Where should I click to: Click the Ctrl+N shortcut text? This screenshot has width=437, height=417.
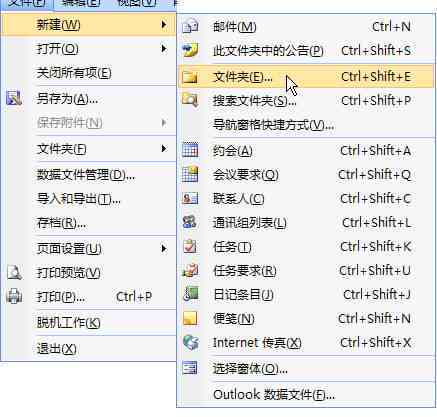(x=391, y=26)
